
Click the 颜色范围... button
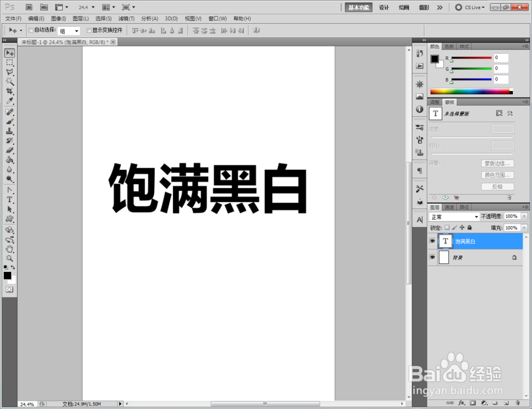[x=497, y=175]
